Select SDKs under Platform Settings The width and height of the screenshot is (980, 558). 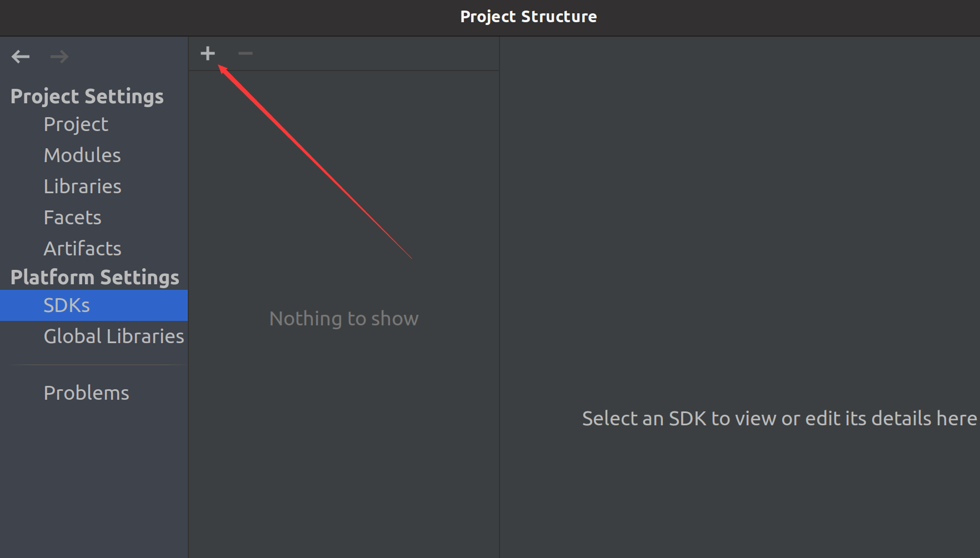[x=94, y=305]
